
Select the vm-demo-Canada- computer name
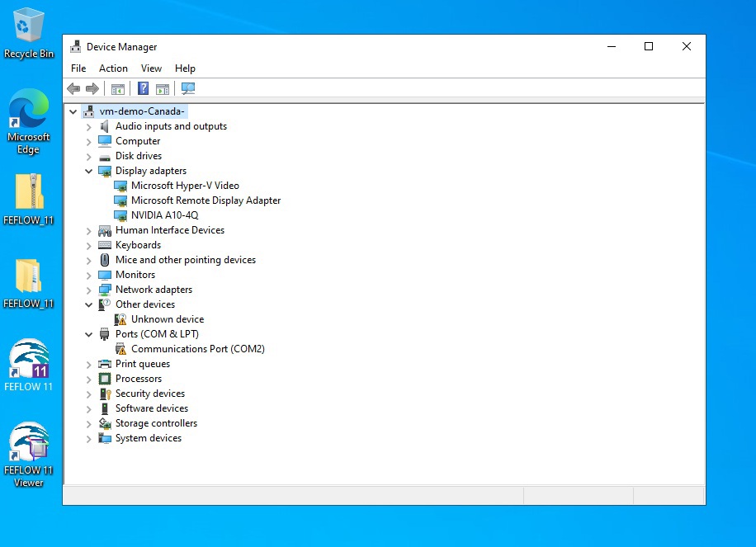(x=142, y=111)
